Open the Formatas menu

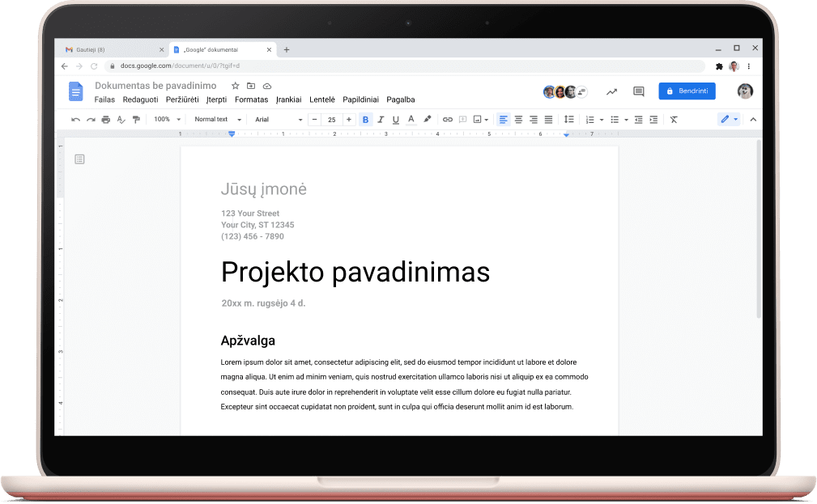[x=251, y=100]
